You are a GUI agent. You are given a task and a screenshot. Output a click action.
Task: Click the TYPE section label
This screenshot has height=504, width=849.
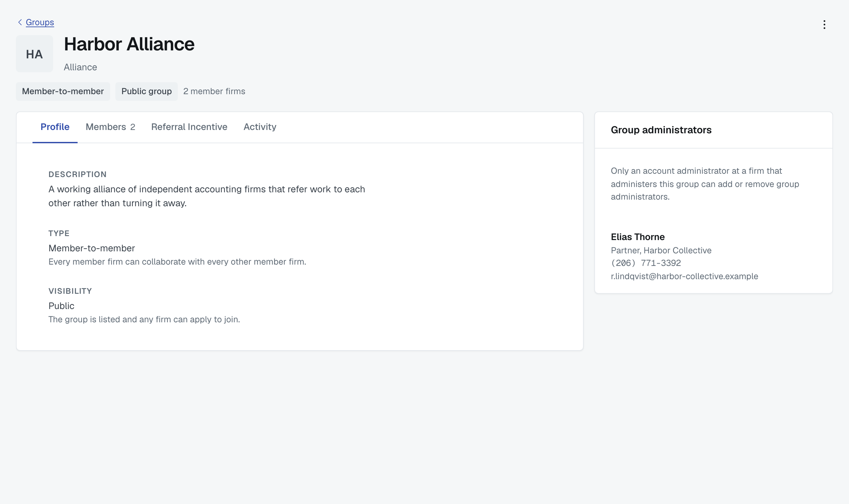59,233
